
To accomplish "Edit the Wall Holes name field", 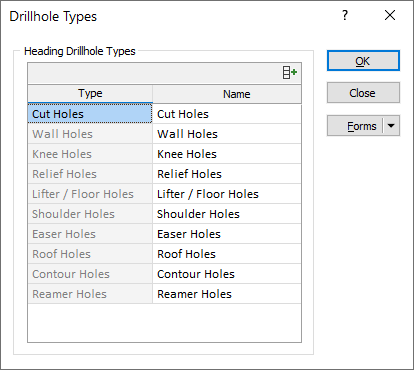I will (x=227, y=134).
